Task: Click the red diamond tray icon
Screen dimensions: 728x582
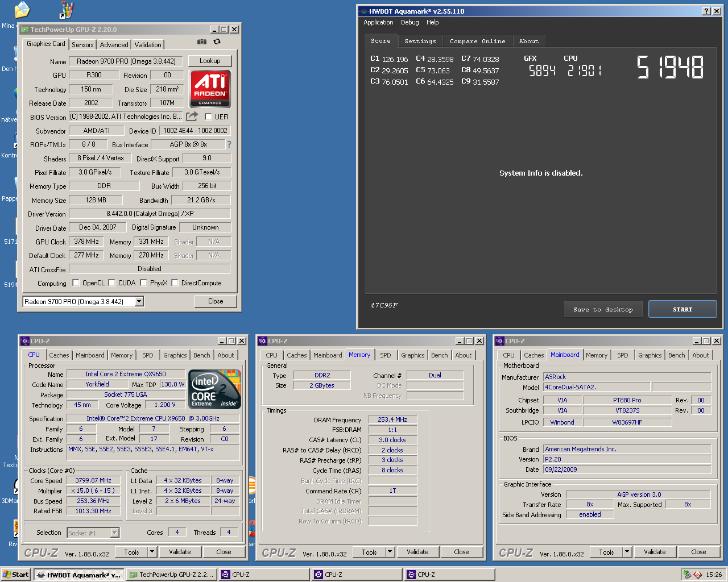Action: pyautogui.click(x=697, y=575)
